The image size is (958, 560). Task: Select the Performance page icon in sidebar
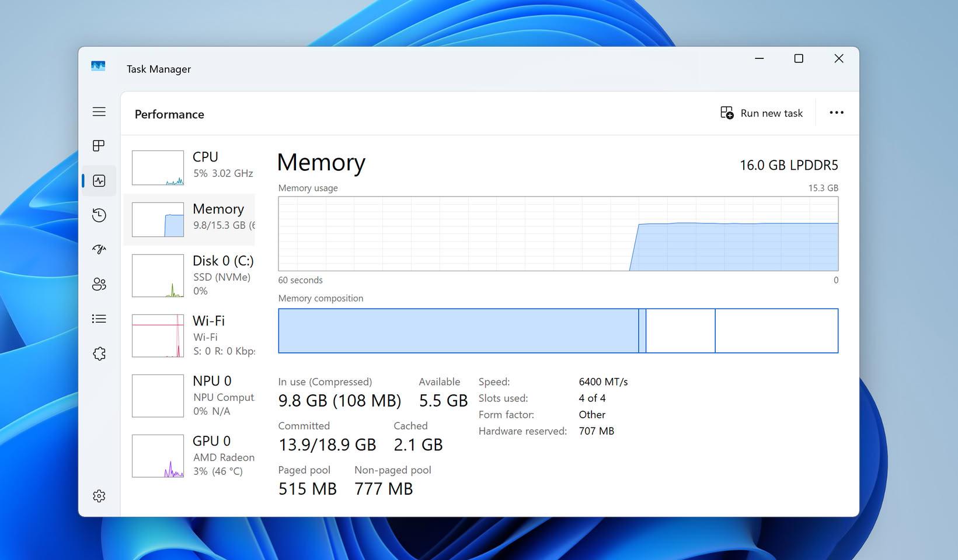99,181
